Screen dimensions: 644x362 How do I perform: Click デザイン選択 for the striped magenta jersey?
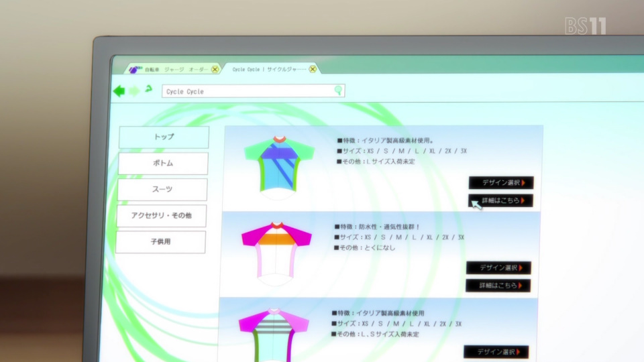click(x=496, y=352)
